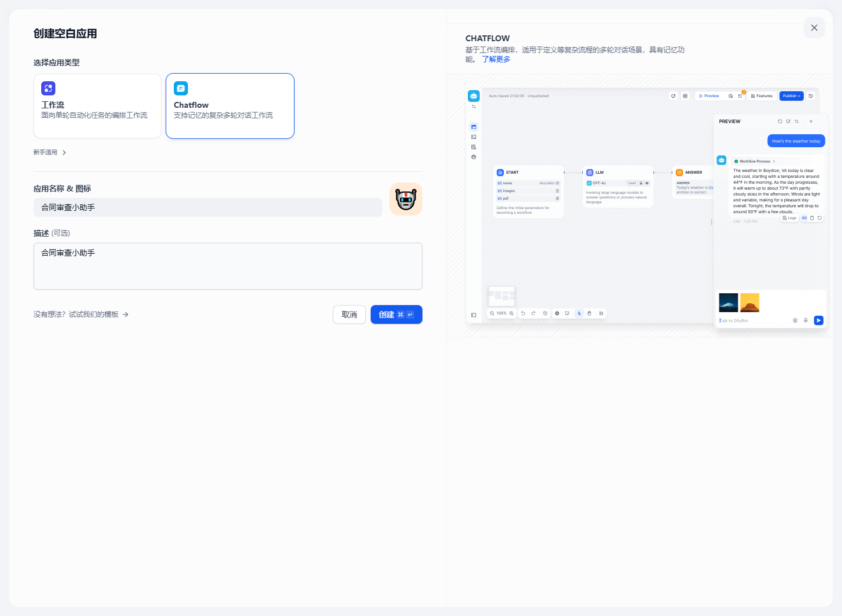
Task: Open the 了解更多 link
Action: point(496,59)
